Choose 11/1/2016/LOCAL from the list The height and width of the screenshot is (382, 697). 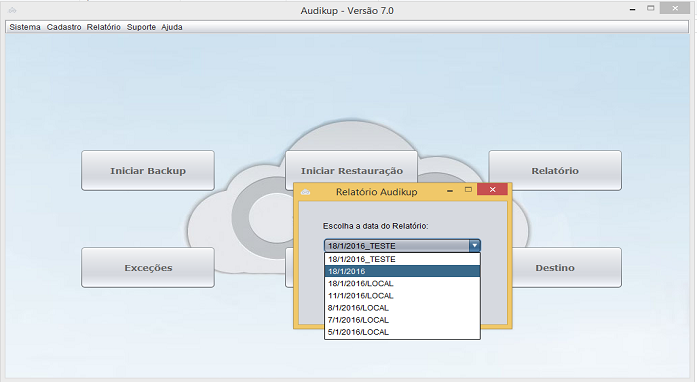[402, 296]
